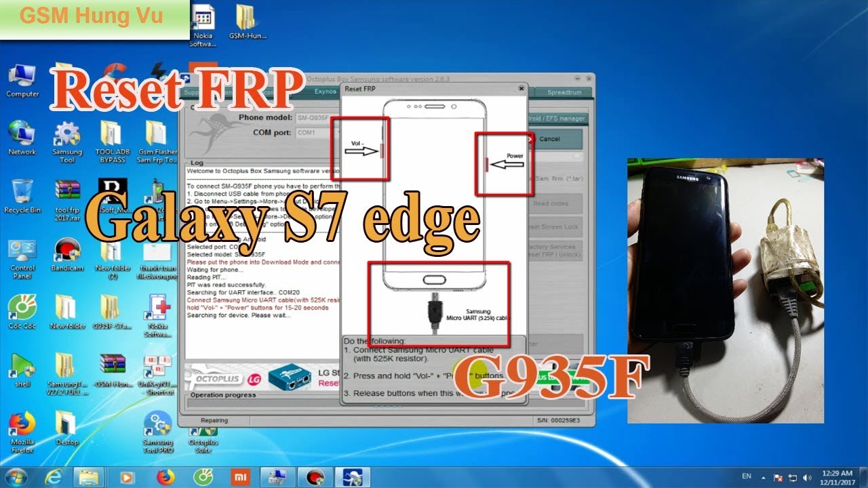Open the clock showing 12:29 AM
868x488 pixels.
[x=839, y=477]
